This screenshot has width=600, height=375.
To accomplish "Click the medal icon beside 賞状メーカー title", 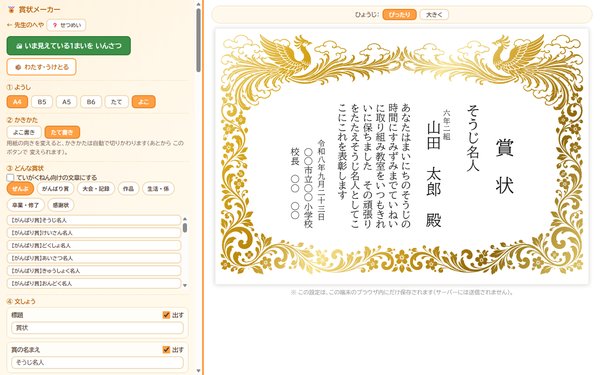I will [x=11, y=10].
